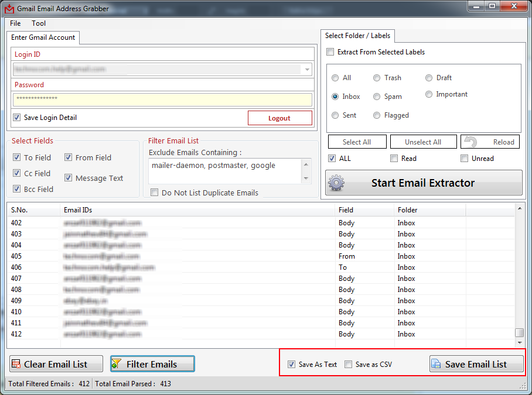Minimize the Gmail Email Address Grabber window
532x395 pixels.
(476, 6)
